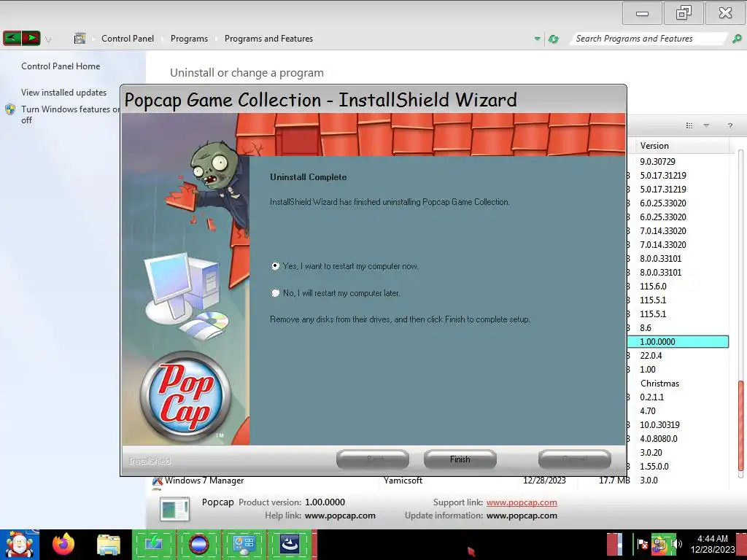This screenshot has height=560, width=747.
Task: Open the Help link www.popcap.com
Action: click(x=340, y=516)
